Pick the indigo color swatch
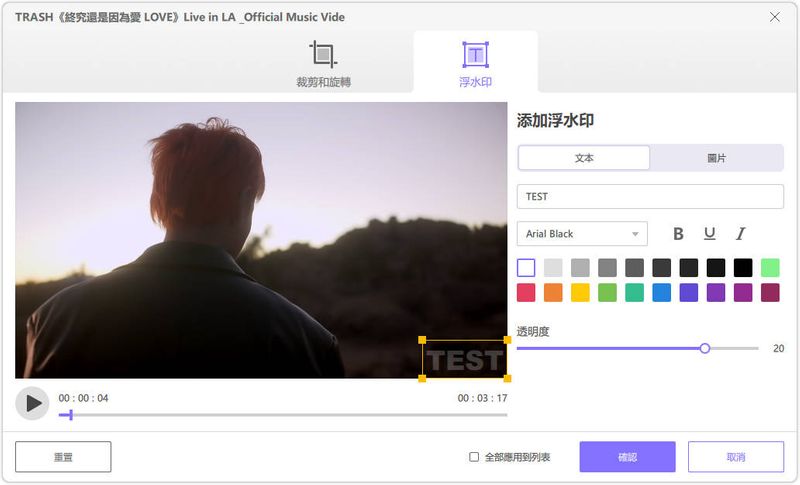The width and height of the screenshot is (800, 485). 689,293
